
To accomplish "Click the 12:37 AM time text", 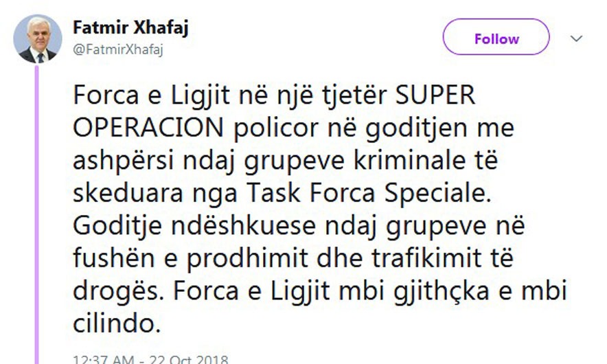I will click(x=104, y=359).
